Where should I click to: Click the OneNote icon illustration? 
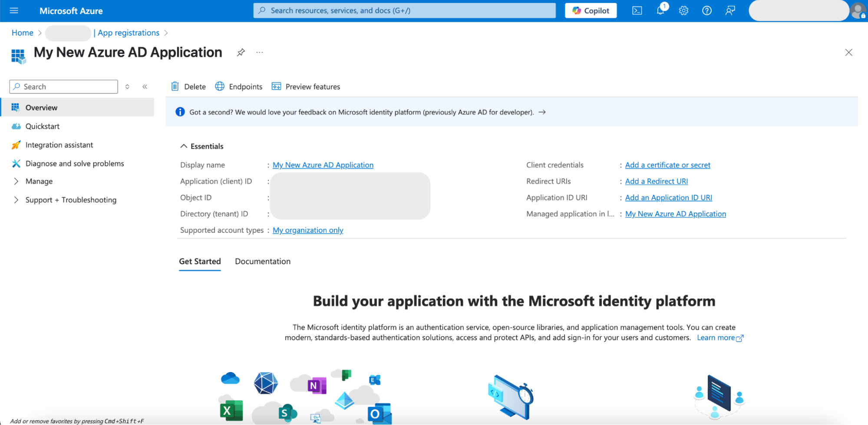coord(317,385)
